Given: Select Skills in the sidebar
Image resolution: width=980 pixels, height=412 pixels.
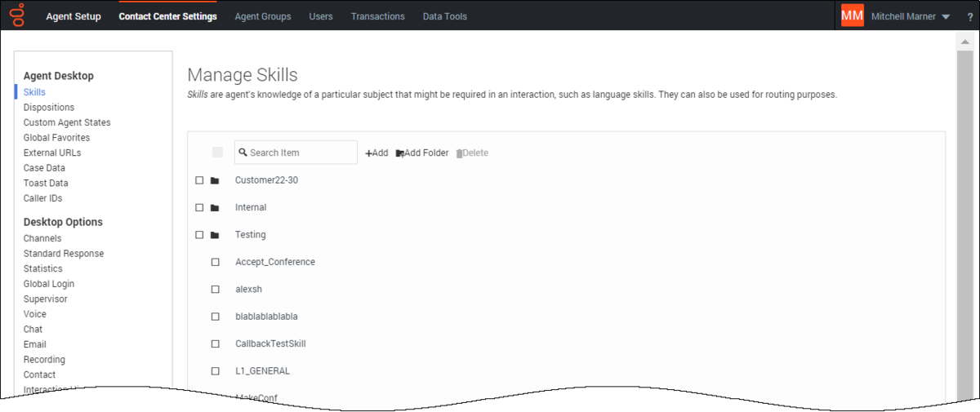Looking at the screenshot, I should click(x=34, y=92).
